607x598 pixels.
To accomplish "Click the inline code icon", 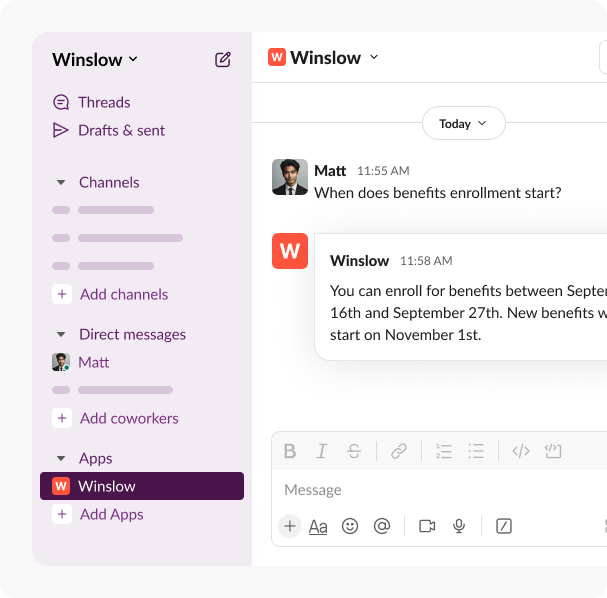I will click(521, 451).
